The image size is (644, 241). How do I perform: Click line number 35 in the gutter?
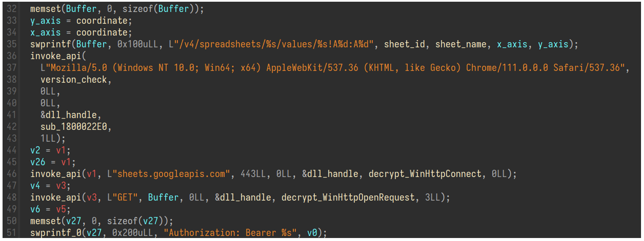click(12, 44)
